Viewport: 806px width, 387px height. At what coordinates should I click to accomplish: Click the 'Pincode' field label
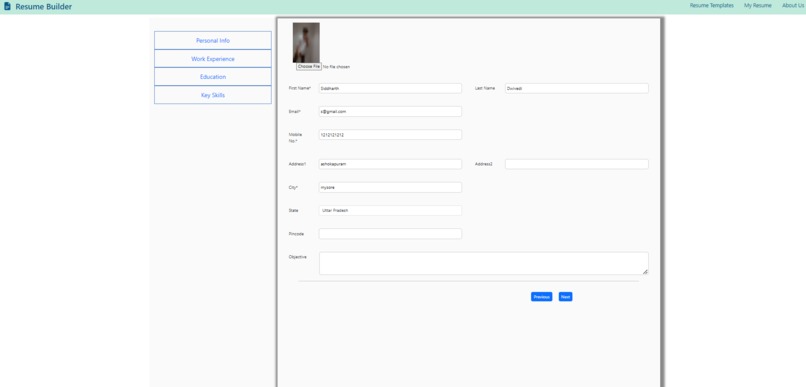coord(297,234)
